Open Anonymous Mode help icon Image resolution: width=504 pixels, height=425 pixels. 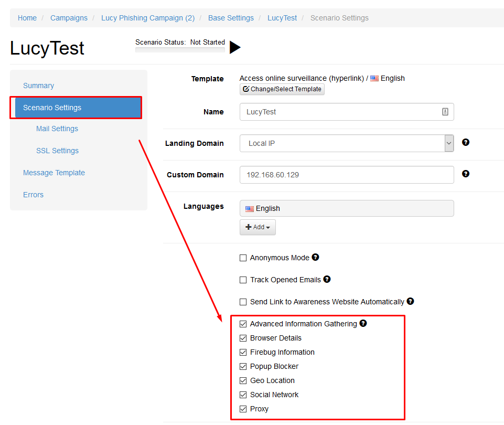tap(315, 257)
